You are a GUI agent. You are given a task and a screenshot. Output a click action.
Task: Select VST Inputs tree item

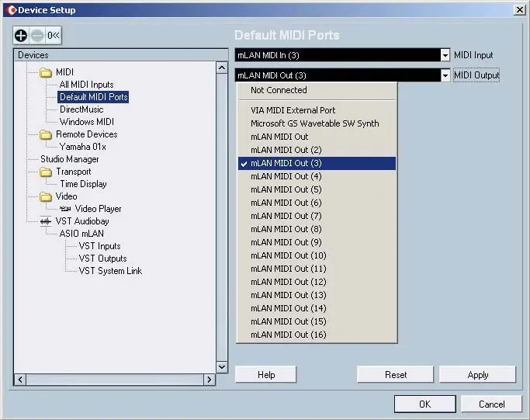coord(99,246)
